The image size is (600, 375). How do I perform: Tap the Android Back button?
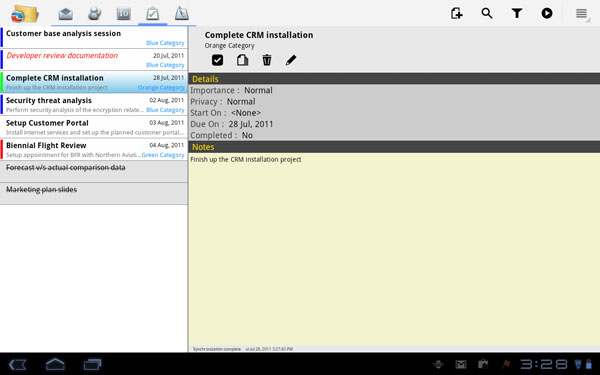pos(18,364)
